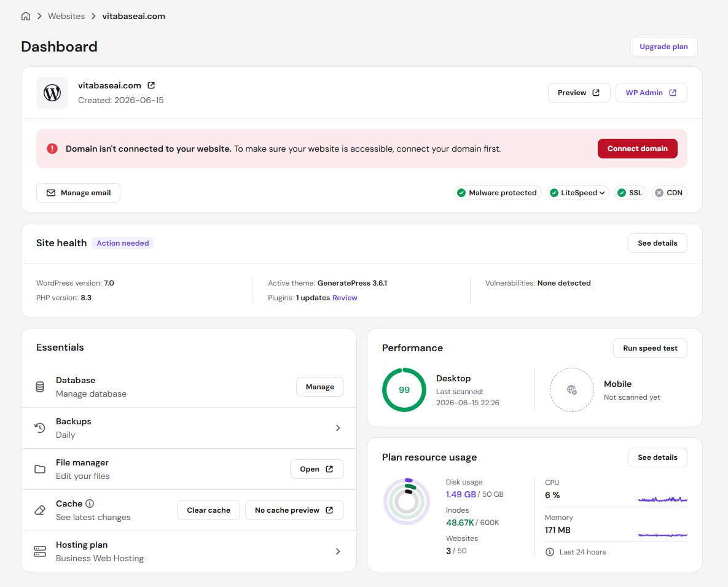This screenshot has height=587, width=728.
Task: Click the Hosting plan server icon
Action: coord(40,551)
